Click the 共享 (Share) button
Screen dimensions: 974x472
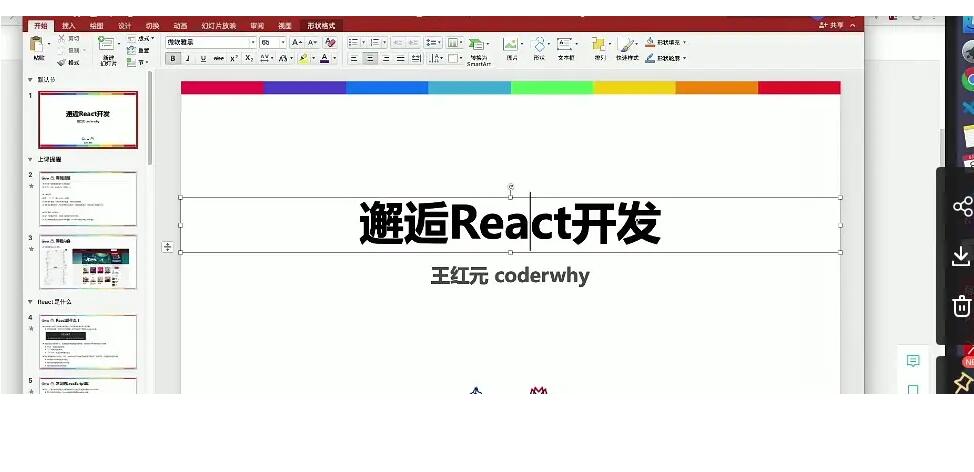(x=831, y=25)
